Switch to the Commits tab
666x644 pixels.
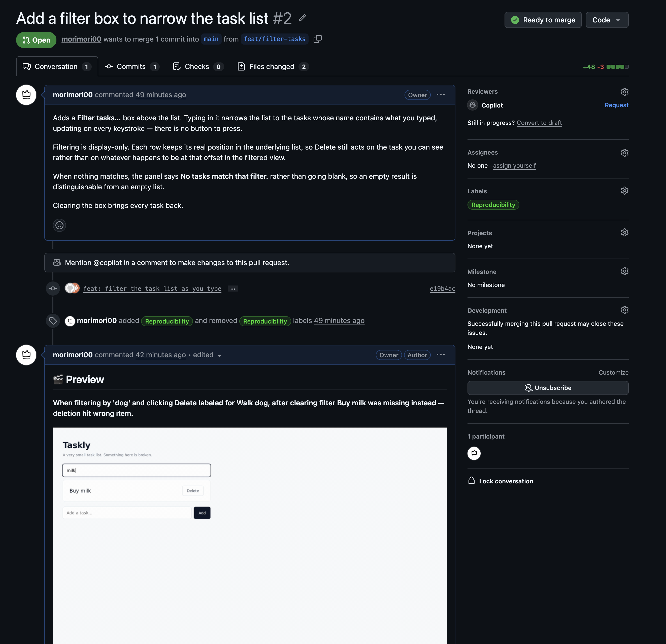(x=132, y=66)
